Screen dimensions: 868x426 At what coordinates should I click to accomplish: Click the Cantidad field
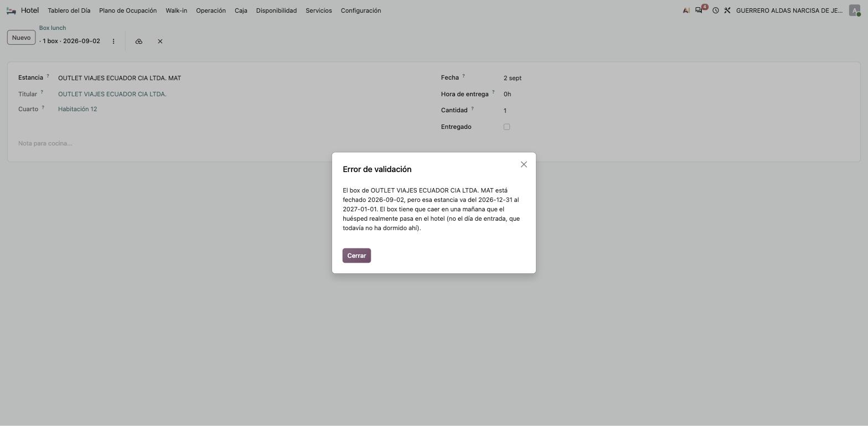coord(676,111)
